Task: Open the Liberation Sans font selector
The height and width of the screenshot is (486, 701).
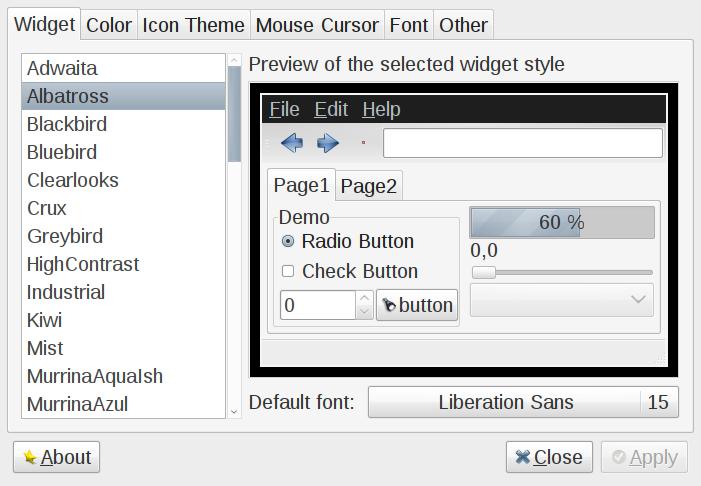Action: pos(523,402)
